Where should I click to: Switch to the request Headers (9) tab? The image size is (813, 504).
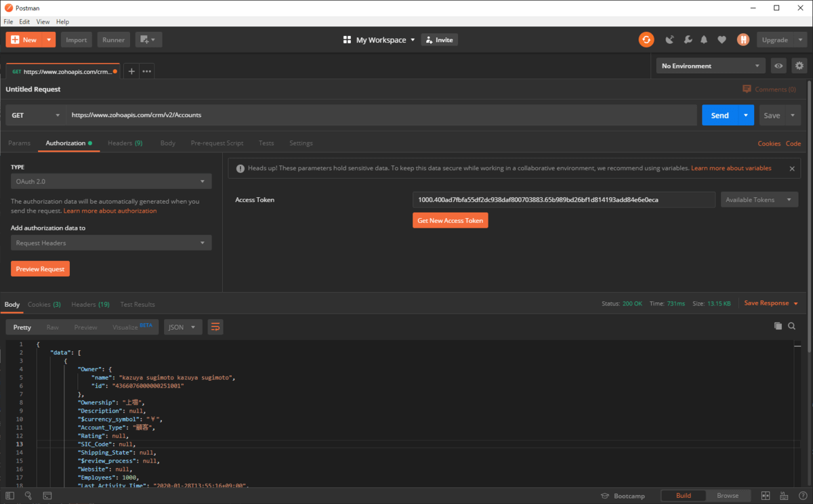click(x=125, y=143)
